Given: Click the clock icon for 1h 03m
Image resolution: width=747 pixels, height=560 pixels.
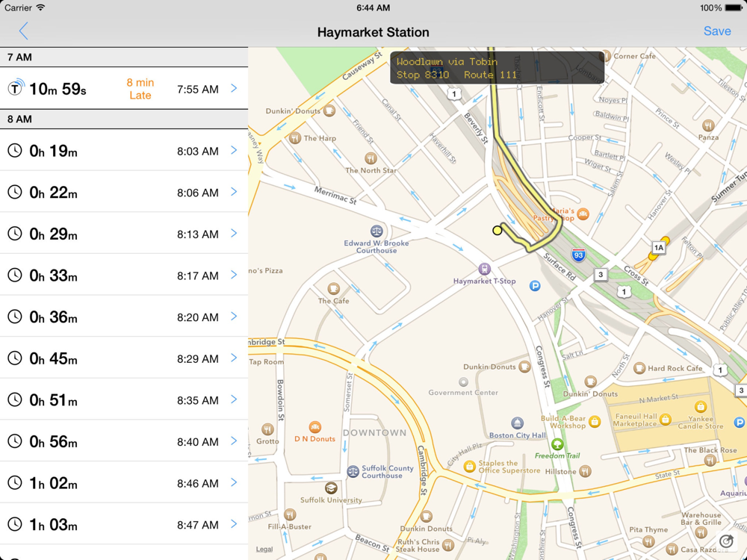Looking at the screenshot, I should tap(15, 524).
